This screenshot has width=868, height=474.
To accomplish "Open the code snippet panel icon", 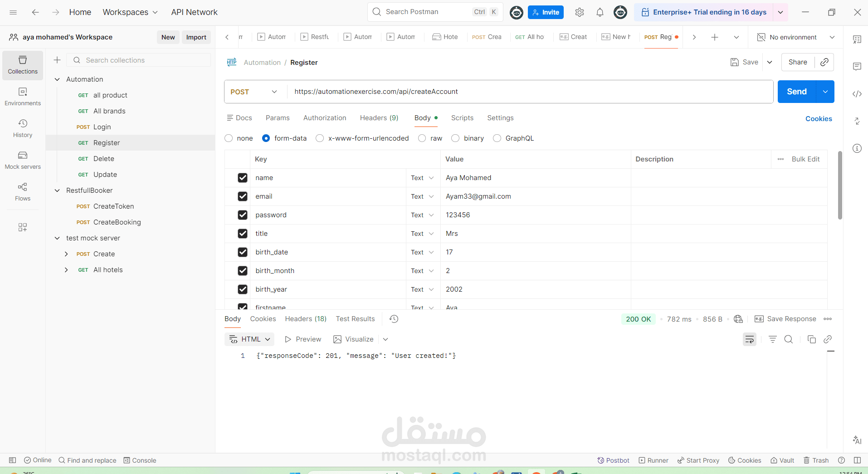I will pyautogui.click(x=857, y=94).
